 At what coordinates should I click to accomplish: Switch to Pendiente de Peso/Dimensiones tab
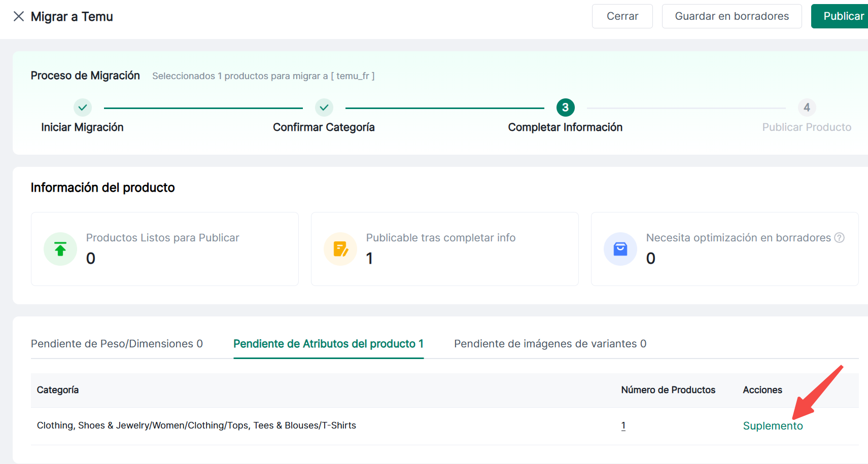(117, 344)
